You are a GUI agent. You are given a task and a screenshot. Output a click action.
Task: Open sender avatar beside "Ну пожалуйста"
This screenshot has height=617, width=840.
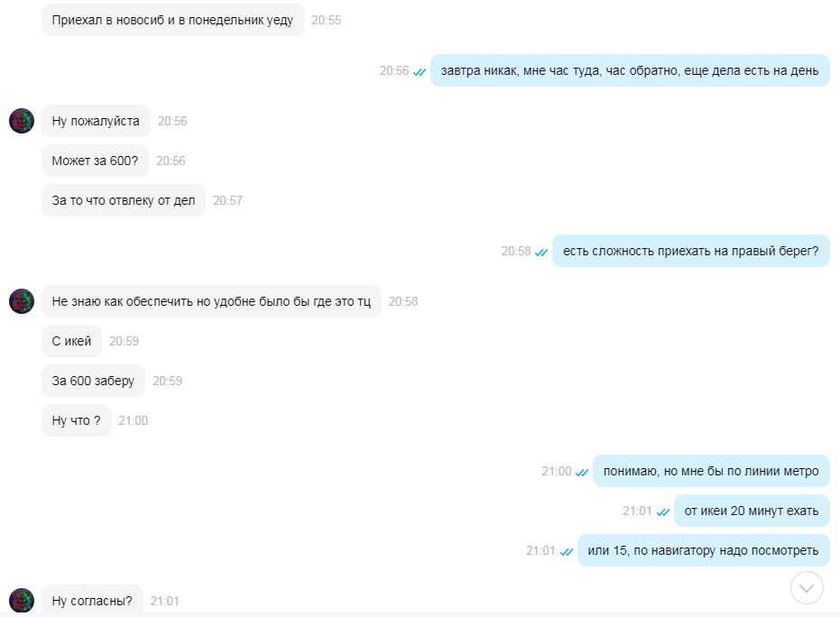pos(22,121)
